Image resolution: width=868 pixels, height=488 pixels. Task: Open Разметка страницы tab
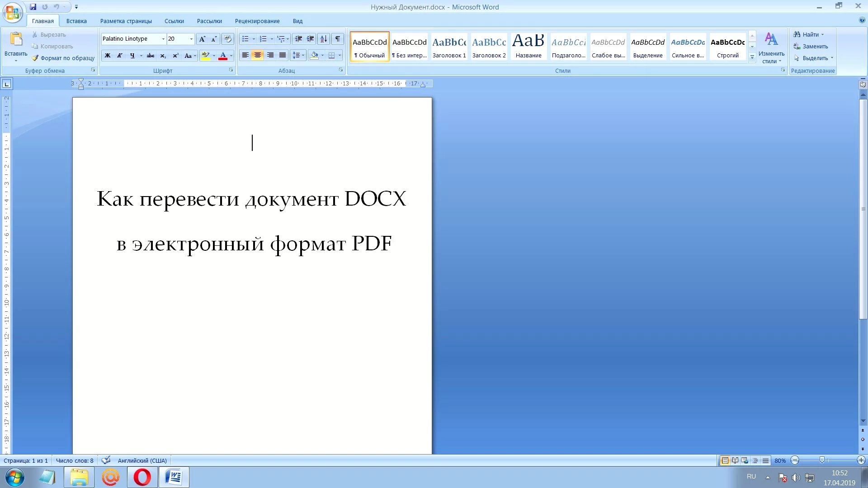tap(126, 21)
